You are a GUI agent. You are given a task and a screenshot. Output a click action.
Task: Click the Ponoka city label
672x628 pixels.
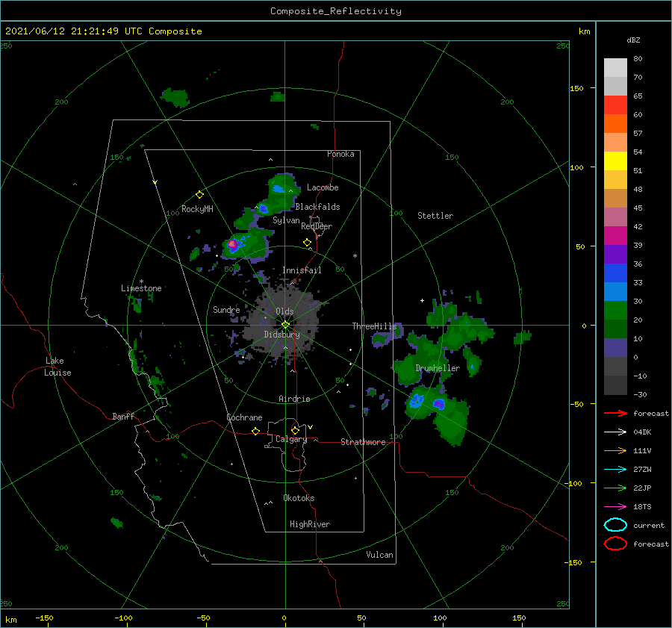[x=340, y=154]
